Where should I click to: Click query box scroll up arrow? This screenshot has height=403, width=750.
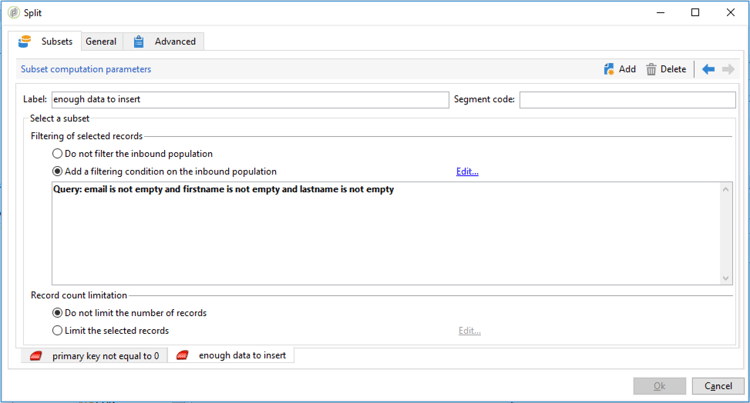pos(726,189)
